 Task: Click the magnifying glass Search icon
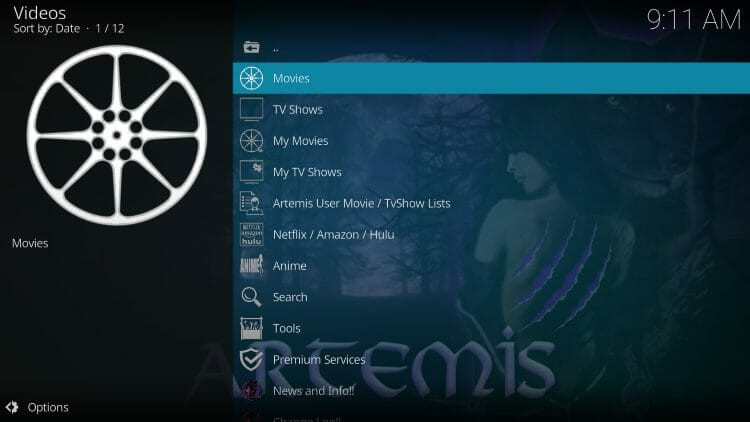(x=251, y=297)
